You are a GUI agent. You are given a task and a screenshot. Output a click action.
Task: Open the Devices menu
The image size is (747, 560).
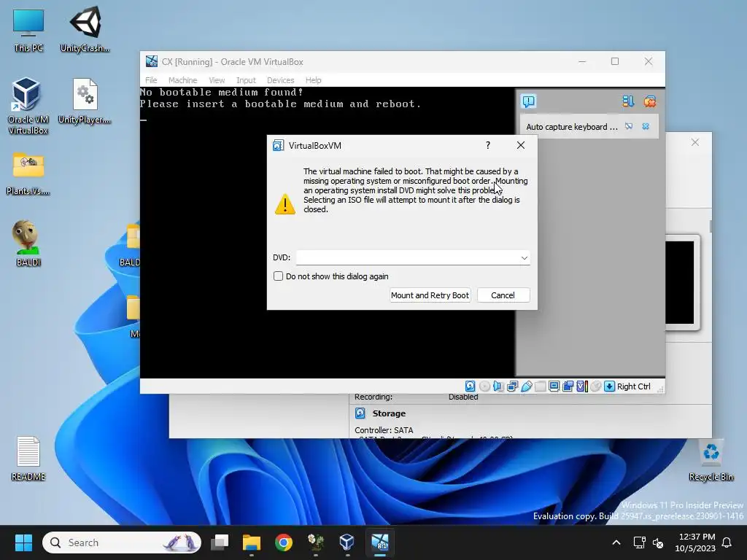pyautogui.click(x=280, y=80)
